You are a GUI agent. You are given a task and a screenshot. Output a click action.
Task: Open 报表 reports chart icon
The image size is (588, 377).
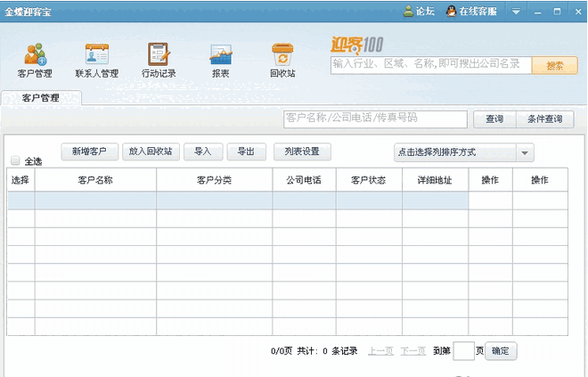click(221, 54)
